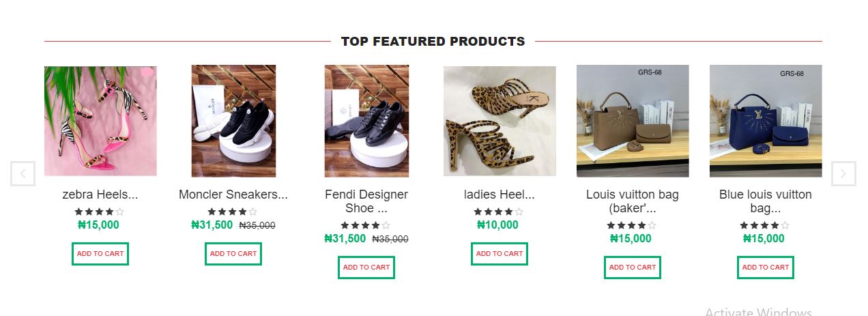Click Louis vuitton bag (baker') star rating
The image size is (868, 316).
(x=632, y=225)
